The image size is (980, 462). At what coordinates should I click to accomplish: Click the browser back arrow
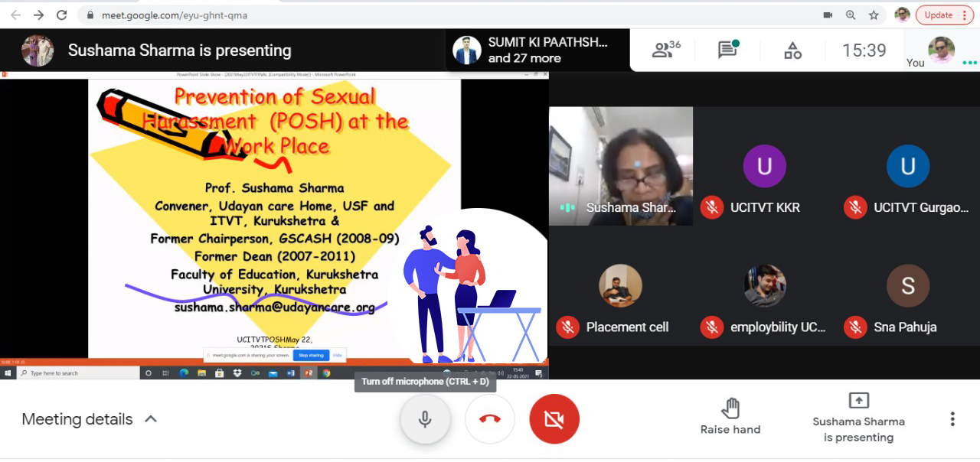pos(15,15)
